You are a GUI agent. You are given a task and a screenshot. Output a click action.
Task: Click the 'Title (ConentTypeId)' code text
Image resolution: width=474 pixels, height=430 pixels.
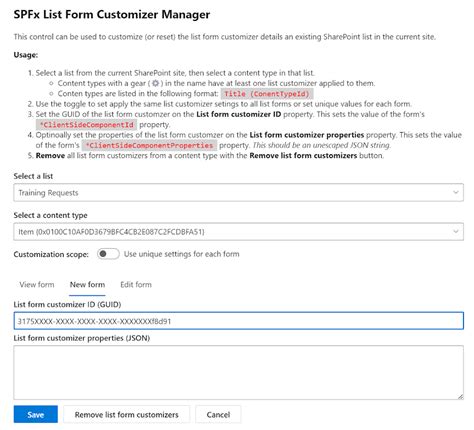(x=267, y=94)
